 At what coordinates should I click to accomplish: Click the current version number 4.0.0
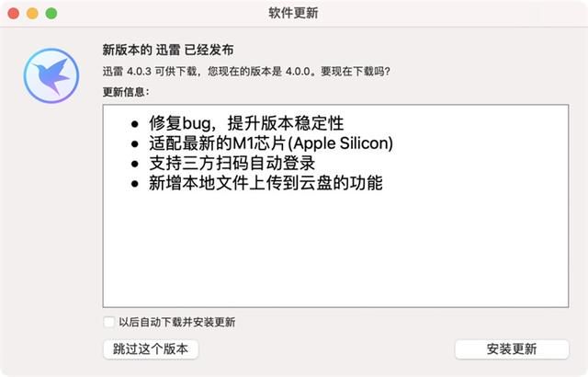tap(298, 72)
